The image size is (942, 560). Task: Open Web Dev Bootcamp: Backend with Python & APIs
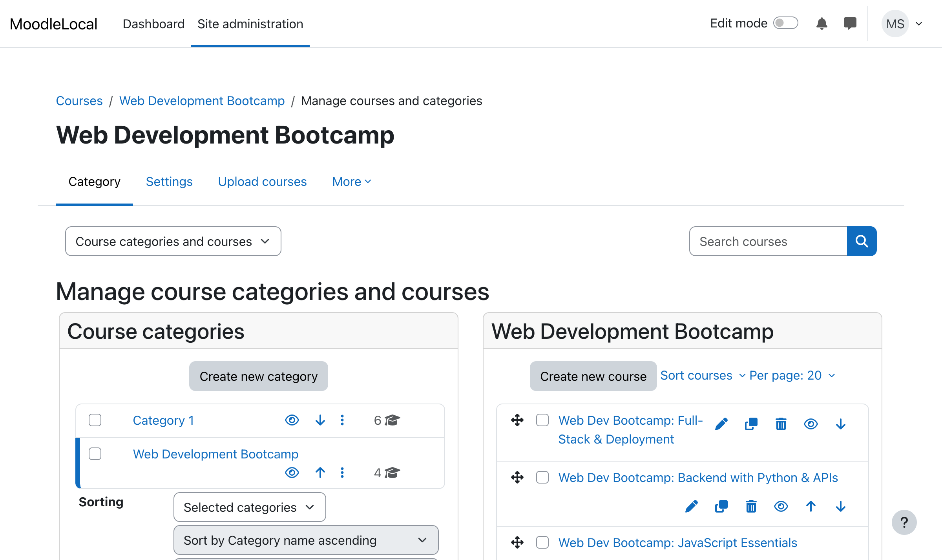coord(698,477)
